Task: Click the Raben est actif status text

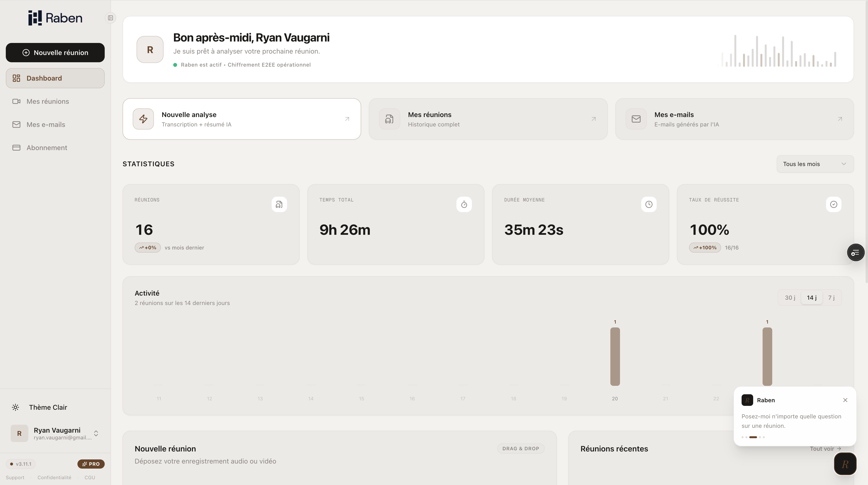Action: 201,65
